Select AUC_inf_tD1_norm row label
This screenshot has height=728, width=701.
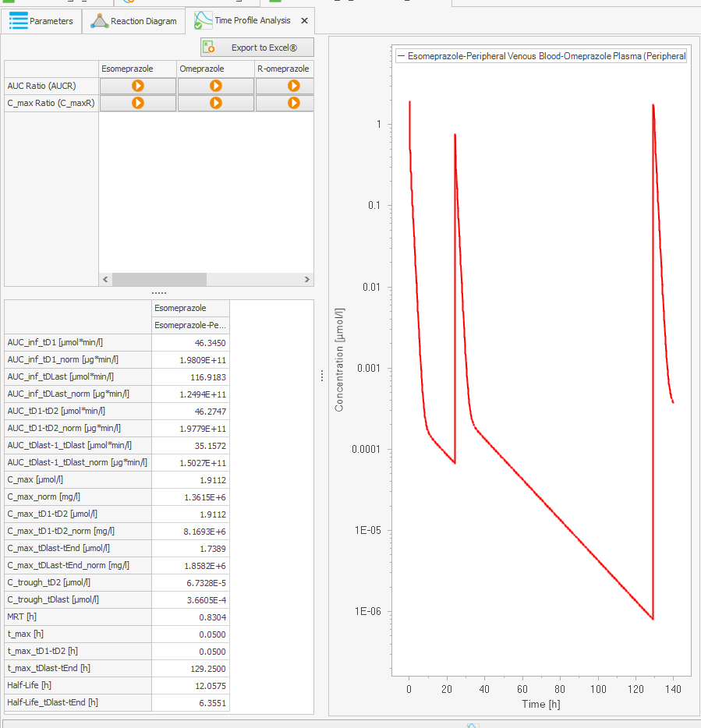pos(77,360)
